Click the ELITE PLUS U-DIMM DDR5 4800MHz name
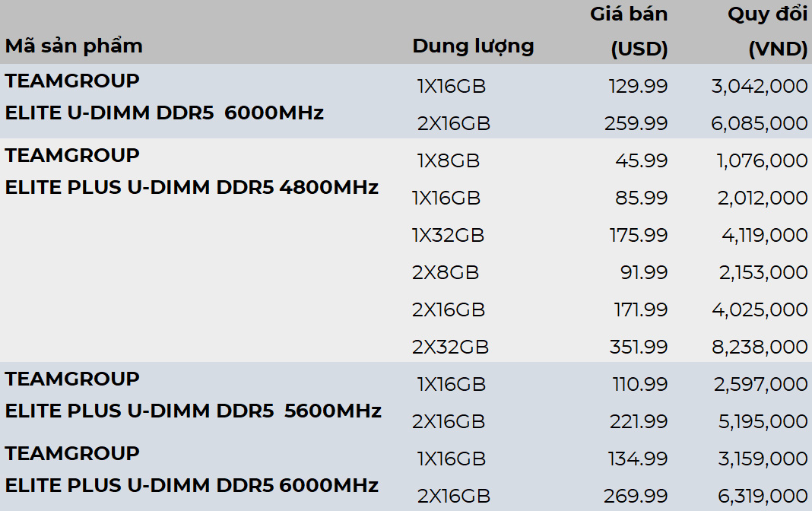Image resolution: width=812 pixels, height=511 pixels. pos(192,187)
